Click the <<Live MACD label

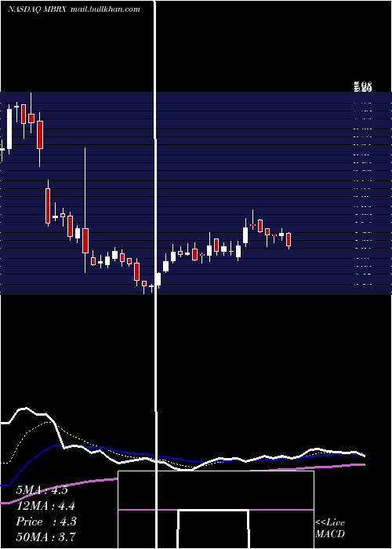coord(330,529)
